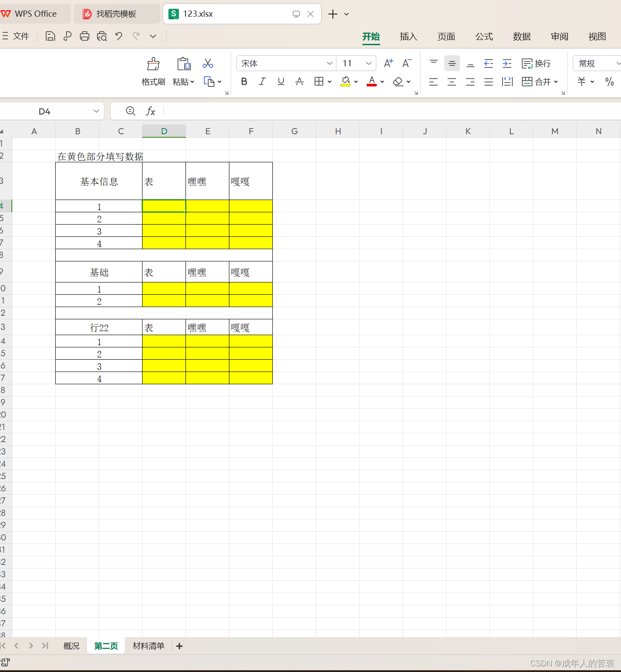621x672 pixels.
Task: Click the Print icon
Action: 85,36
